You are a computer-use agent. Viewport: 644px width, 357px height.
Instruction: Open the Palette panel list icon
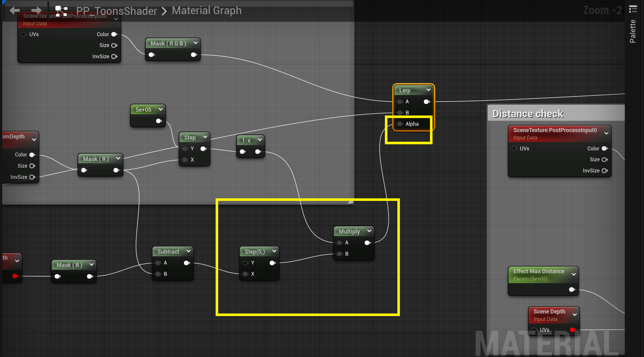[633, 9]
